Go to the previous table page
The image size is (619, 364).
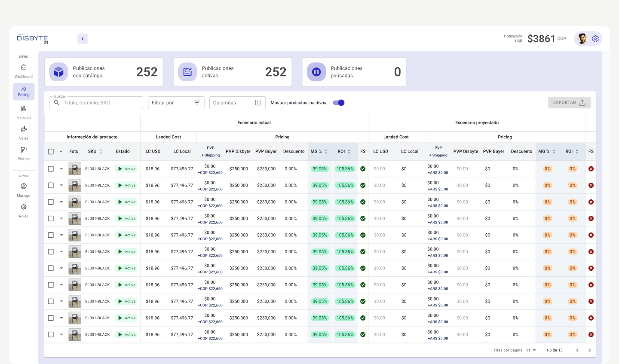[577, 350]
